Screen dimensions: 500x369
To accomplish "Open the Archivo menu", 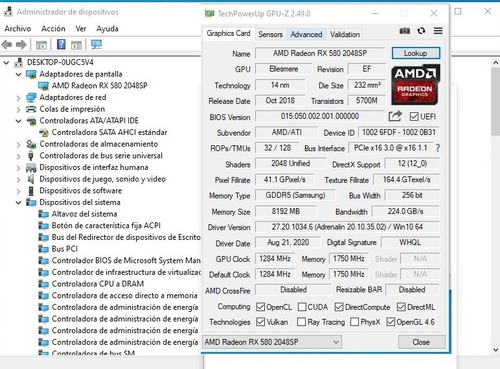I will pyautogui.click(x=18, y=29).
